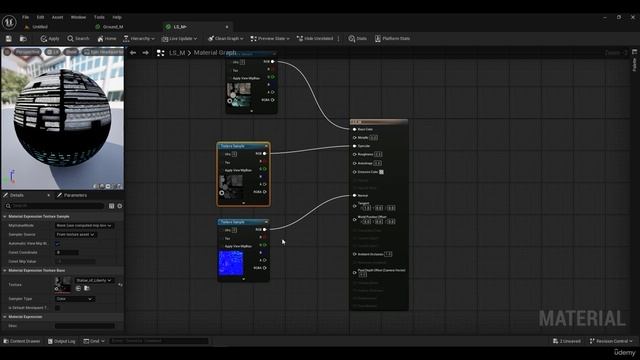Click the Lit view mode button

(53, 52)
